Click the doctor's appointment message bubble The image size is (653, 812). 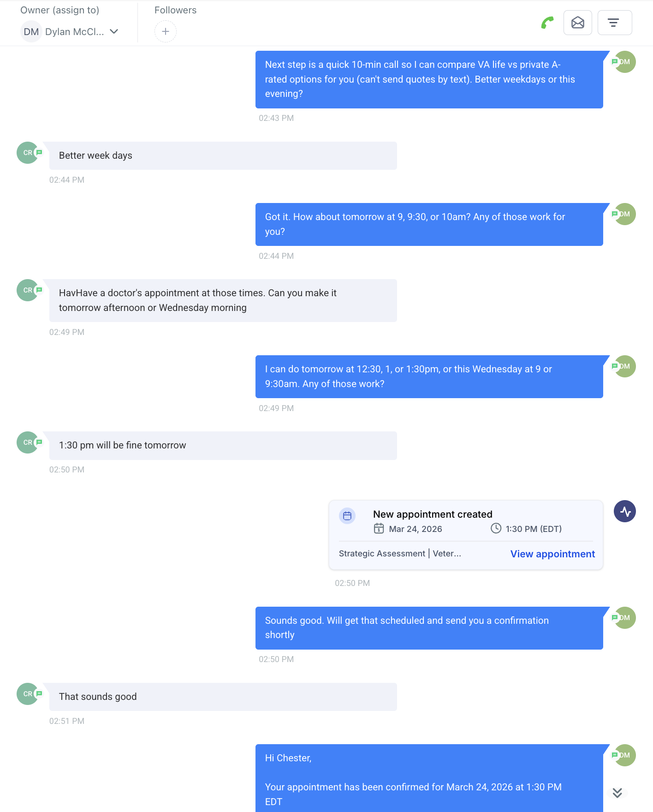[x=223, y=300]
